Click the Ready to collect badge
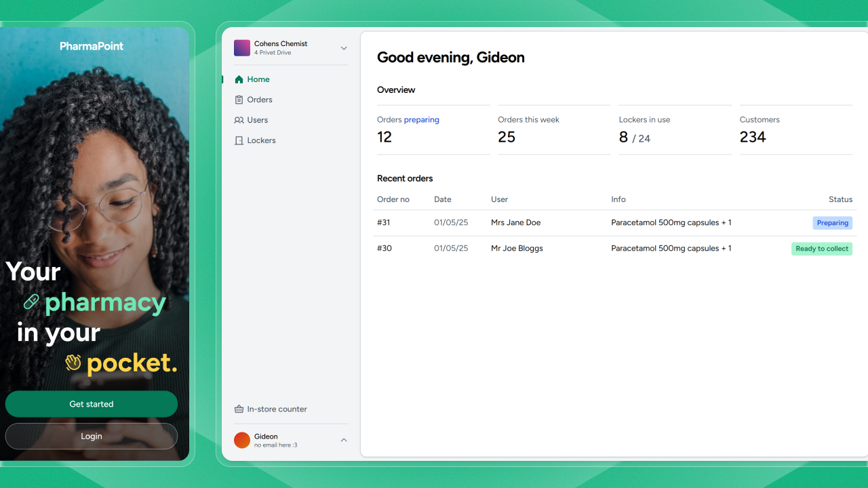This screenshot has width=868, height=488. tap(821, 248)
